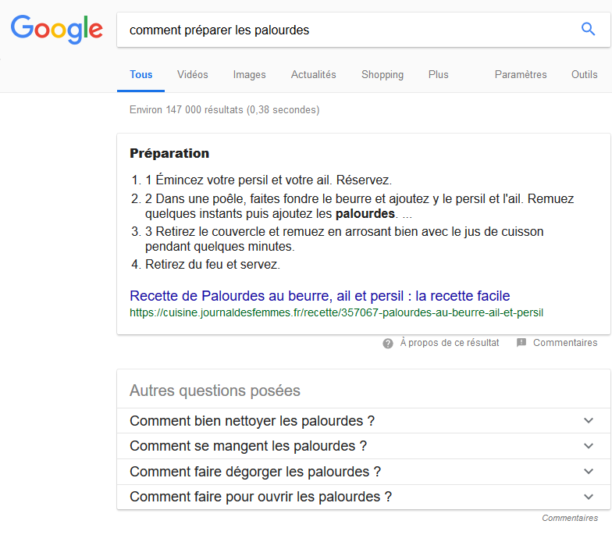This screenshot has height=535, width=612.
Task: Open 'Recette de Palourdes au beurre' link
Action: pos(320,296)
